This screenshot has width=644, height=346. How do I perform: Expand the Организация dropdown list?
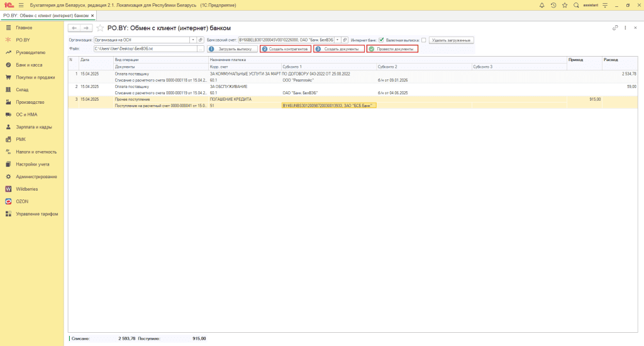(192, 40)
